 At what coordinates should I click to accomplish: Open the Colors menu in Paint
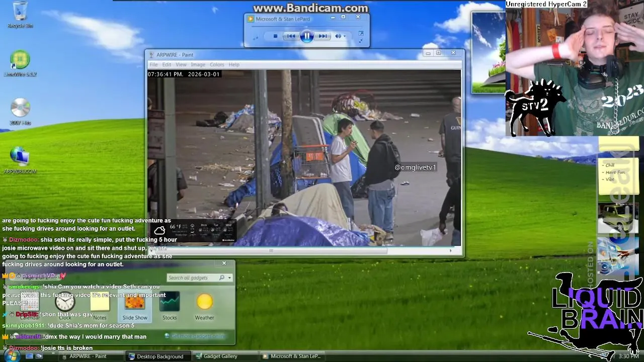click(x=217, y=65)
